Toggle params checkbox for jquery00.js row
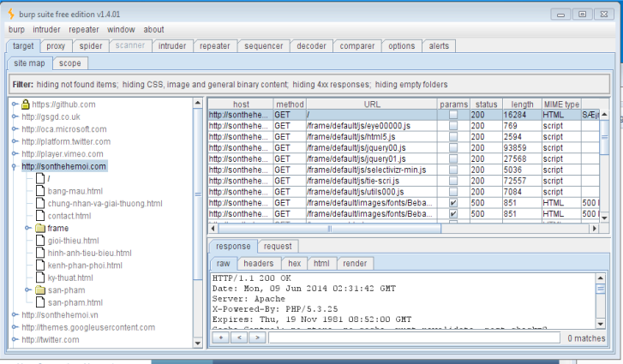 [x=453, y=148]
